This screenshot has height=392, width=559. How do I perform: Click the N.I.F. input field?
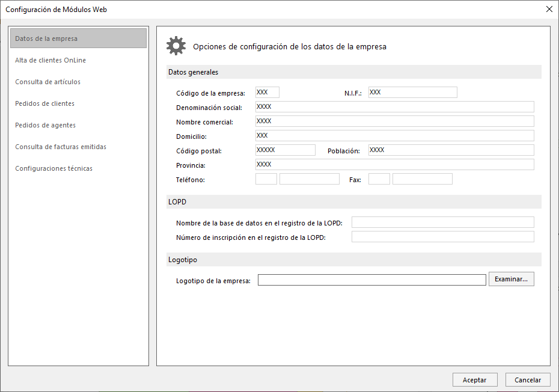point(412,93)
